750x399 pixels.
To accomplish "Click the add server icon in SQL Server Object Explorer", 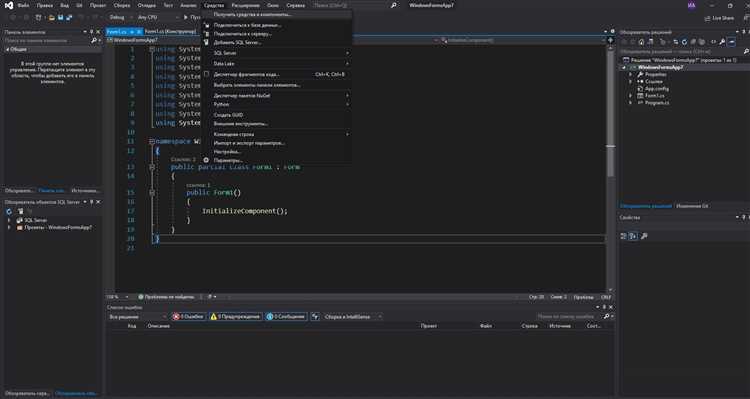I will point(21,211).
